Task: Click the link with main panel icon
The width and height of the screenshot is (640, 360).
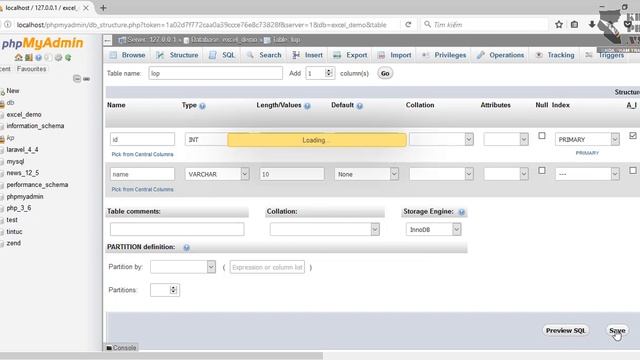Action: pos(87,79)
